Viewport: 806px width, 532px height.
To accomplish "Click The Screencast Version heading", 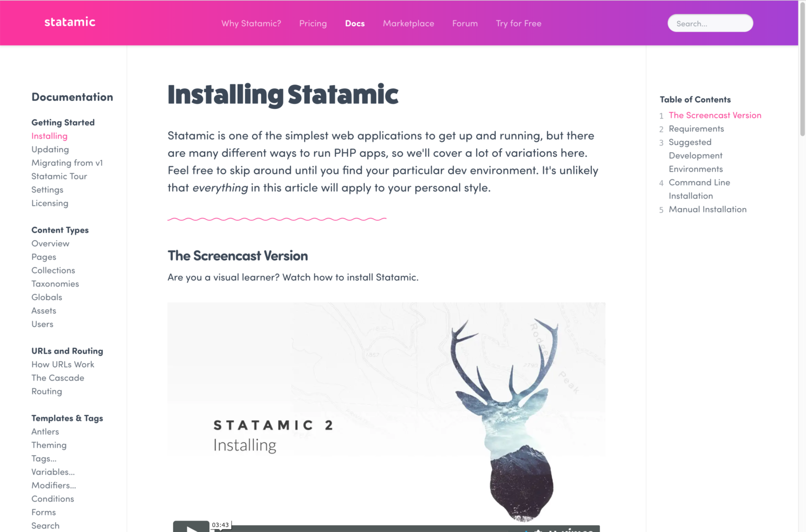I will 238,256.
